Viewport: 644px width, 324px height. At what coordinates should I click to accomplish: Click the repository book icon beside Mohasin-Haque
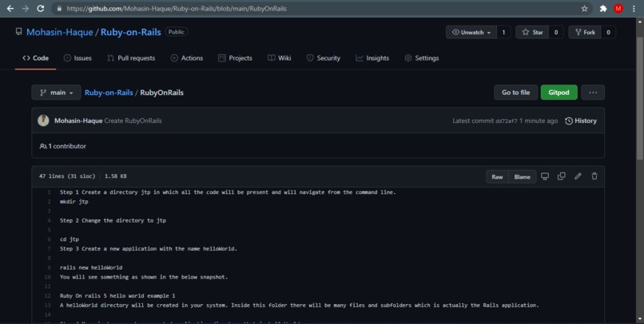[18, 32]
